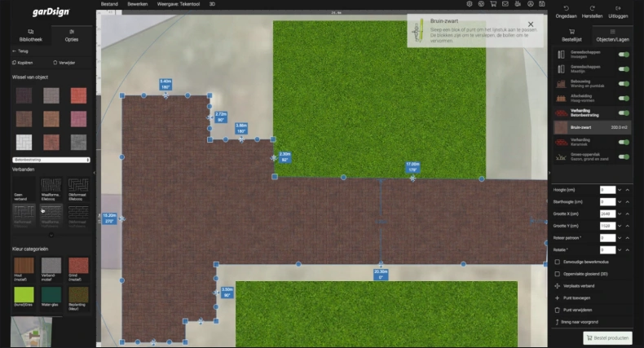
Task: Select Dikformaat Elleboog pattern
Action: tap(78, 189)
